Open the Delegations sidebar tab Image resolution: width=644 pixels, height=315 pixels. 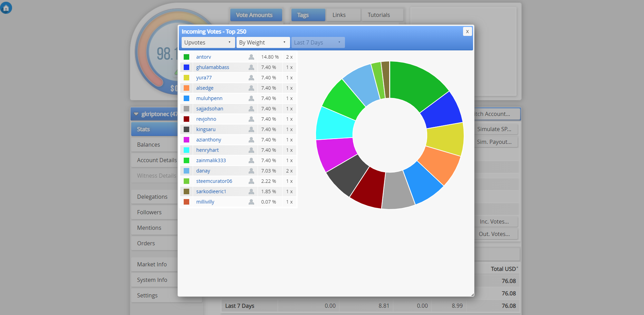[154, 197]
